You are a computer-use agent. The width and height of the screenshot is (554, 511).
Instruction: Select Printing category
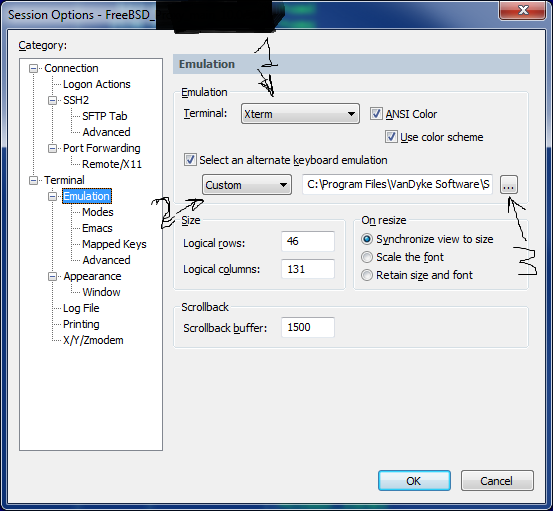pyautogui.click(x=81, y=324)
